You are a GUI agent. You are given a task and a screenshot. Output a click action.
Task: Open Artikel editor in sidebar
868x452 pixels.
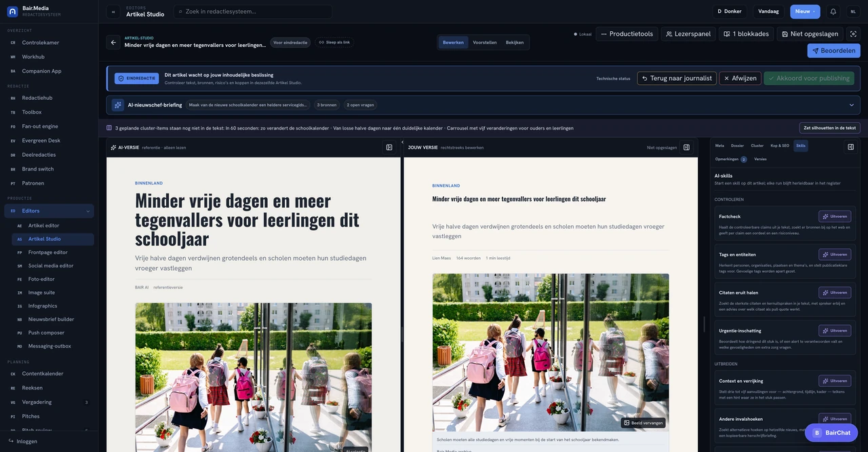click(x=52, y=225)
